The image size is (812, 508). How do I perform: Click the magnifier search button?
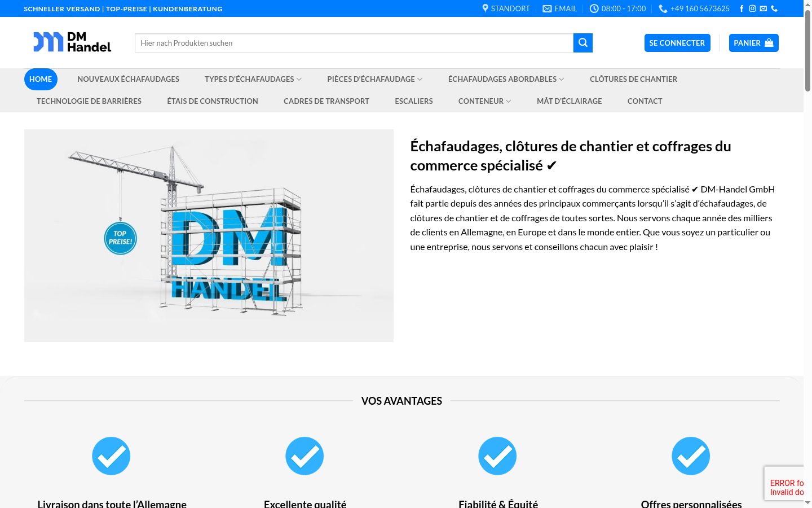tap(583, 43)
